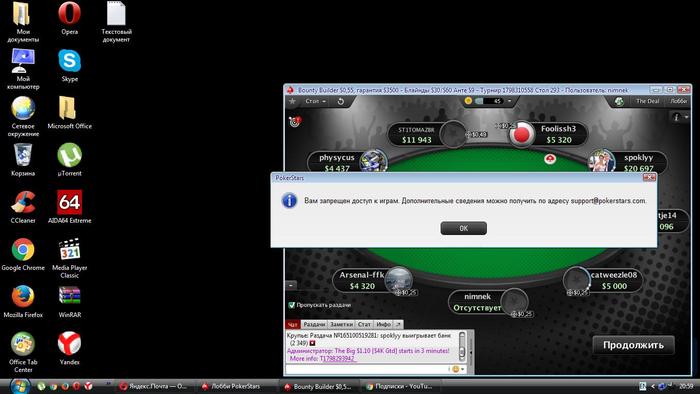Image resolution: width=700 pixels, height=394 pixels.
Task: Click the minus collapse button above the chat
Action: 291,285
